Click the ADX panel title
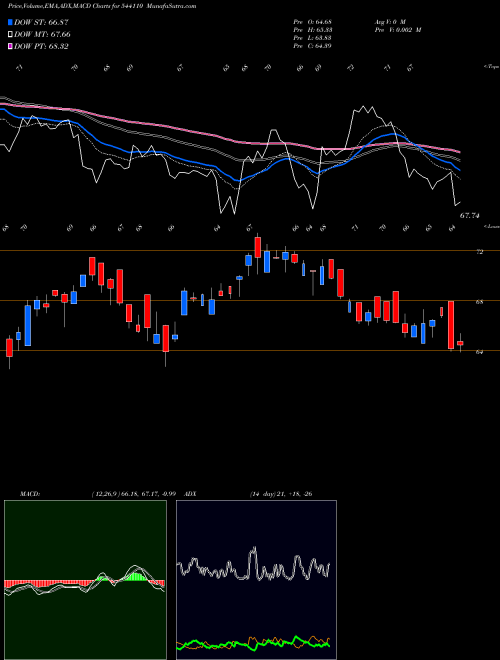Image resolution: width=500 pixels, height=660 pixels. point(190,494)
